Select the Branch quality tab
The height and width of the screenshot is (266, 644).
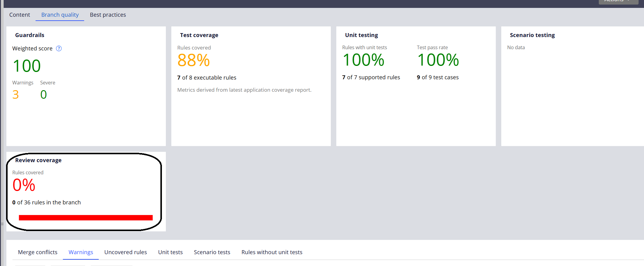tap(60, 15)
